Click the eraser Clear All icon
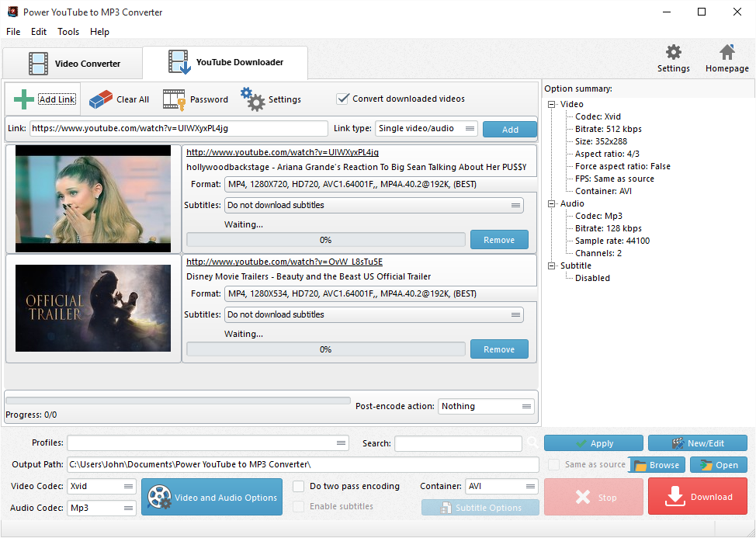The width and height of the screenshot is (756, 538). pyautogui.click(x=100, y=99)
